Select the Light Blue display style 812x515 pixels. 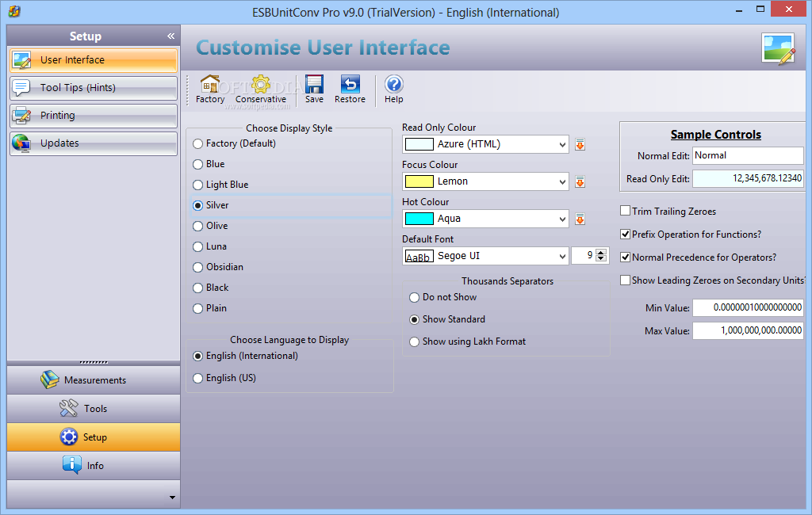click(x=197, y=185)
